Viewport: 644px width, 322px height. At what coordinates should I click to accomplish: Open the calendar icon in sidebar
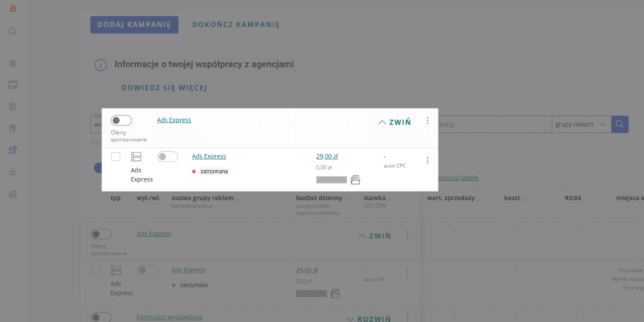pyautogui.click(x=13, y=85)
